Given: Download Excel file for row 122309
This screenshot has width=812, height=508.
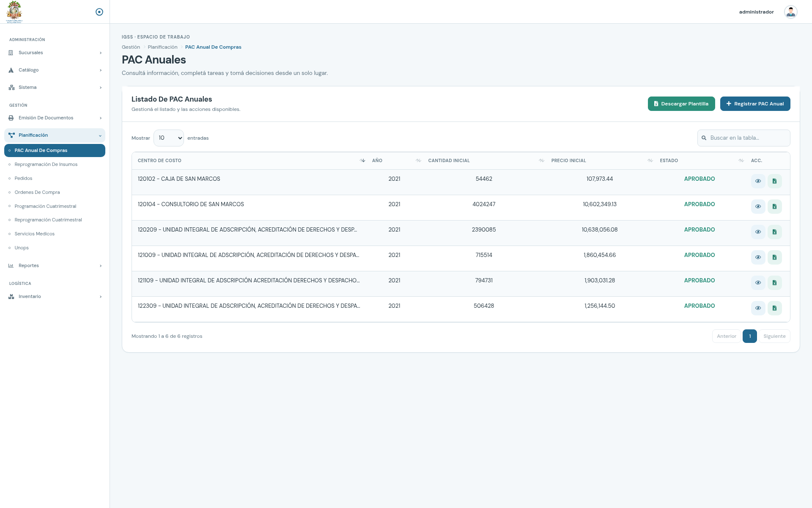Looking at the screenshot, I should coord(774,308).
